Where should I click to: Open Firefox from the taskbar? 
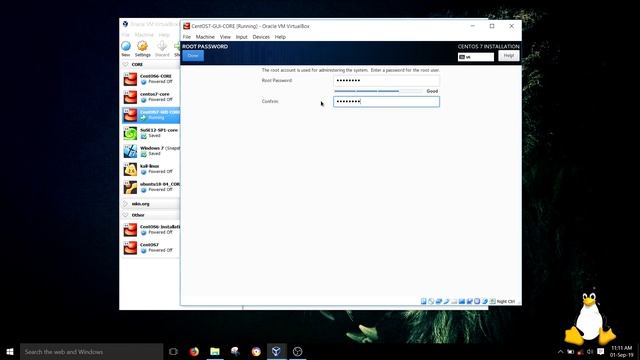click(194, 351)
